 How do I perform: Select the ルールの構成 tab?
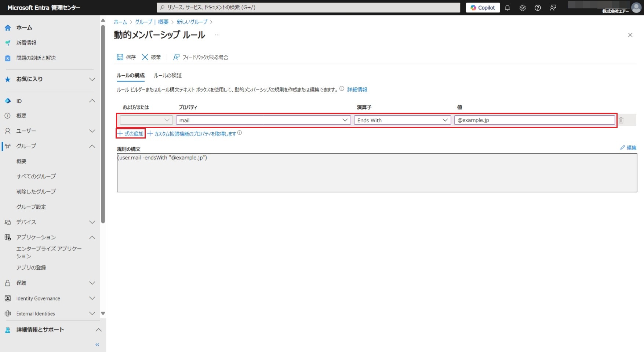(x=131, y=75)
